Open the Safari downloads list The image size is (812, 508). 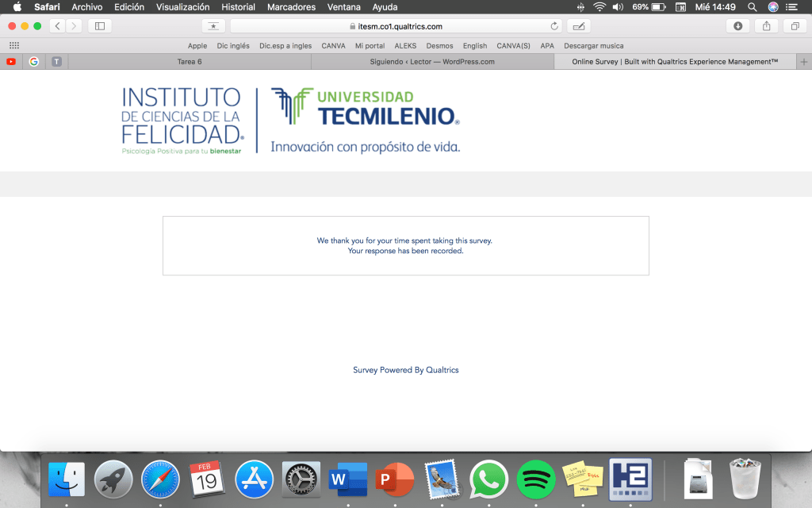tap(738, 26)
